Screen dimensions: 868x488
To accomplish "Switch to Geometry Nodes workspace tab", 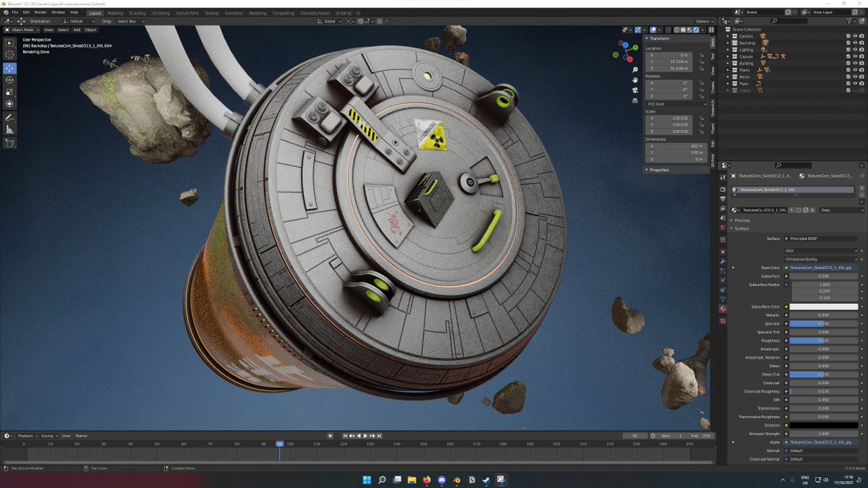I will 315,13.
